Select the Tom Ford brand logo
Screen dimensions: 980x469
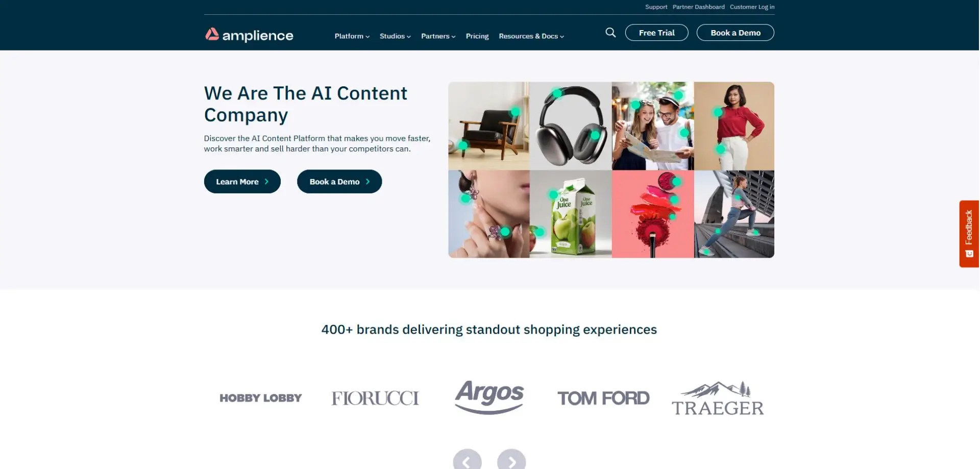coord(603,398)
